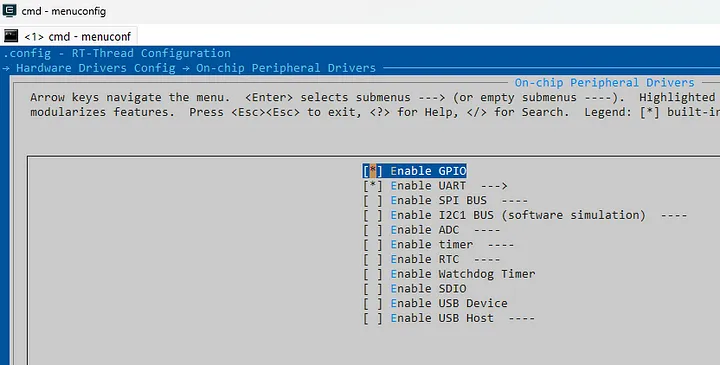The height and width of the screenshot is (365, 720).
Task: Check the Enable I2C1 BUS checkbox
Action: [372, 215]
